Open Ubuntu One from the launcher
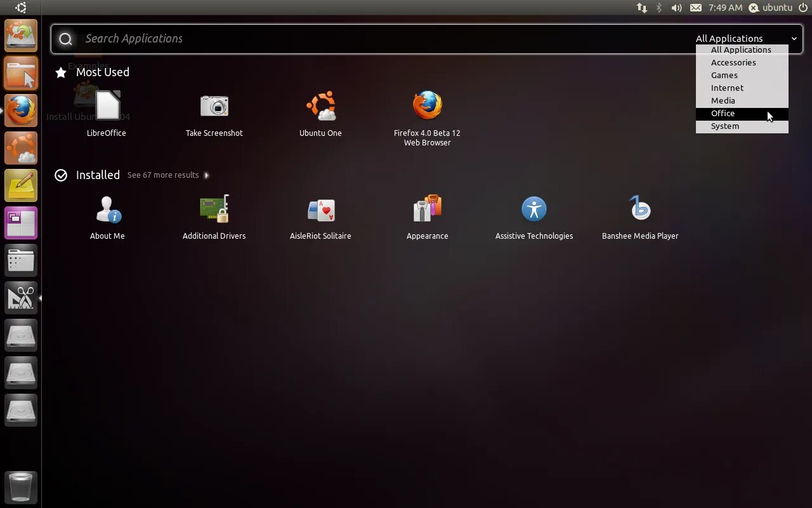Screen dimensions: 812x508 (x=21, y=148)
